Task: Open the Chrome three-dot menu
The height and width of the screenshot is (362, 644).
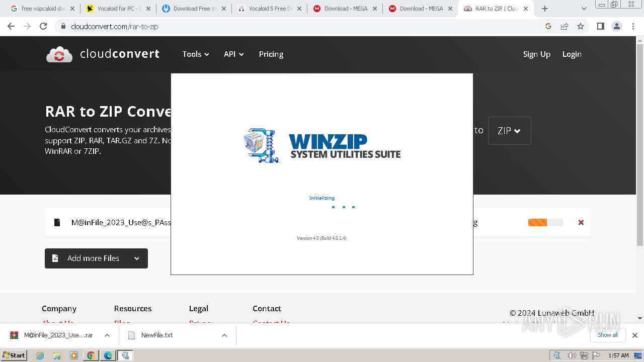Action: (x=633, y=26)
